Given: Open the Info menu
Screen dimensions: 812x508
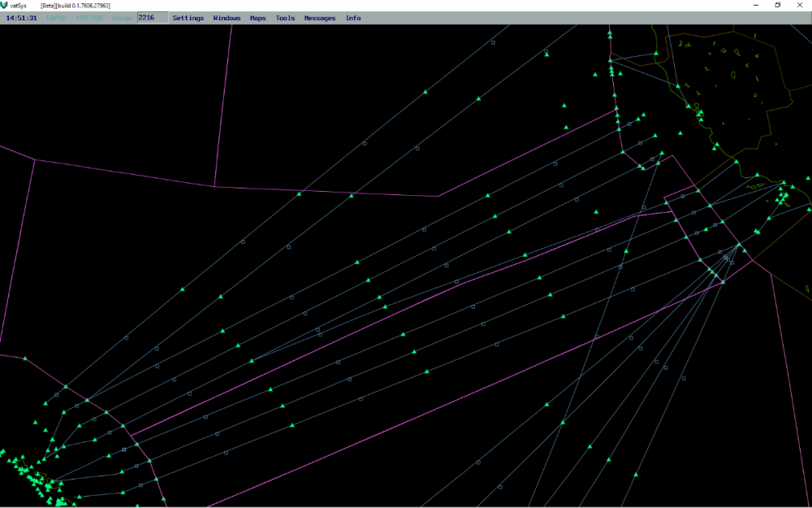Looking at the screenshot, I should [x=353, y=18].
